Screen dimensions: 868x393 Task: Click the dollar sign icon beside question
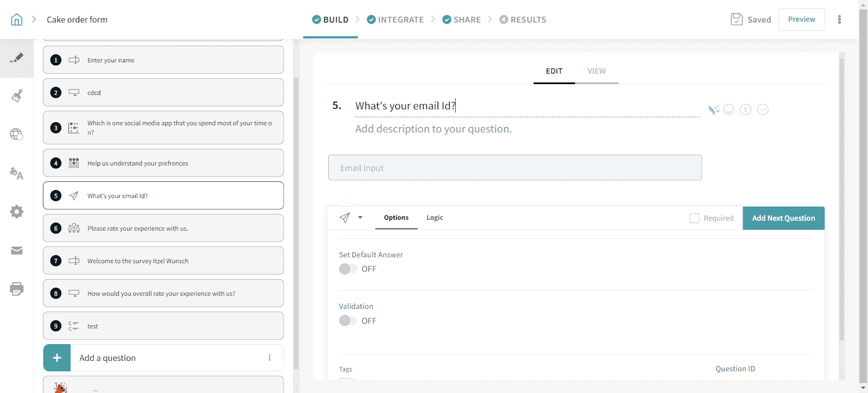pyautogui.click(x=746, y=110)
